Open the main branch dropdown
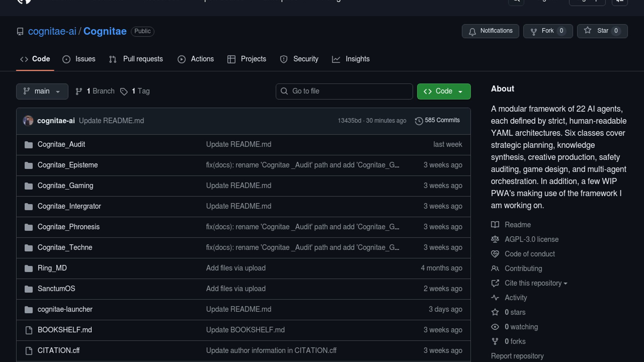The image size is (644, 362). [x=42, y=91]
